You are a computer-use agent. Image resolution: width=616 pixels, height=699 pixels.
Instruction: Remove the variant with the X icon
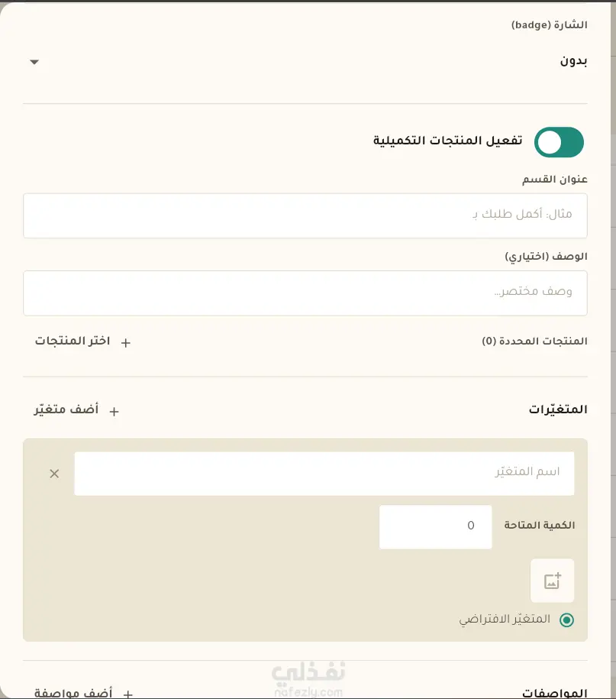[54, 474]
